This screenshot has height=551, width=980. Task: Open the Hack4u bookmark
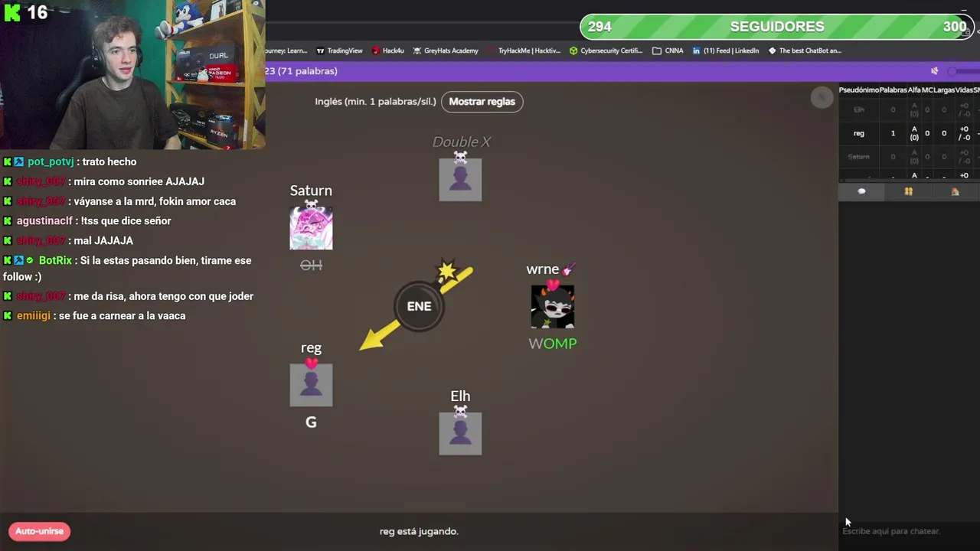387,51
